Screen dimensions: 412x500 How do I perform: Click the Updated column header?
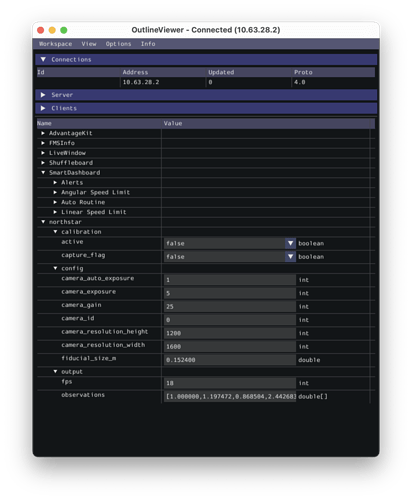coord(221,72)
